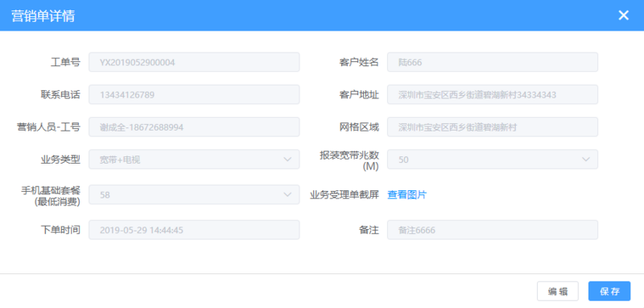
Task: Expand the 手机基础套餐 dropdown chevron
Action: 287,195
